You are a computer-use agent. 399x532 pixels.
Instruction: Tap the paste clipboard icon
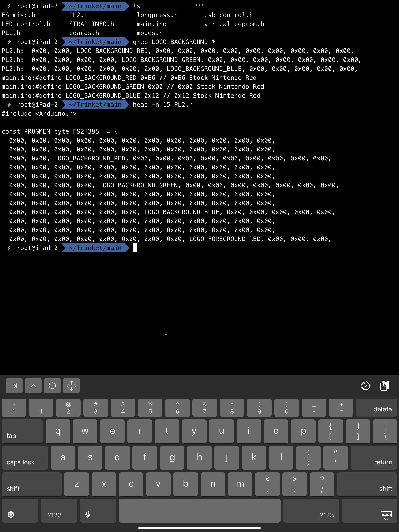coord(385,386)
